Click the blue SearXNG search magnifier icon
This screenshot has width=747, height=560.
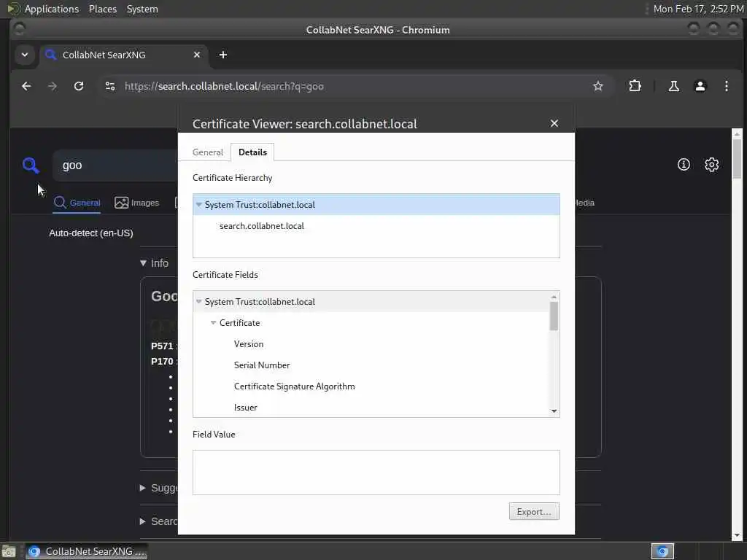(31, 166)
